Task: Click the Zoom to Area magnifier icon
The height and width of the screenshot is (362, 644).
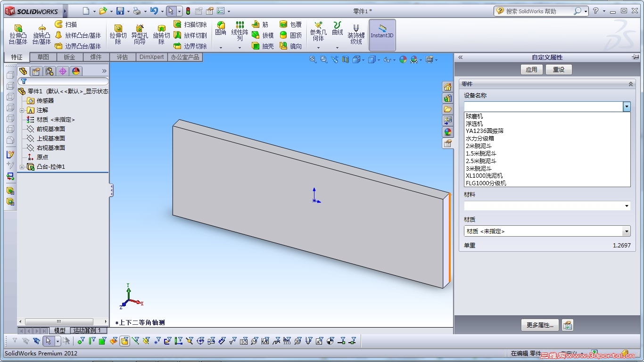Action: click(324, 59)
